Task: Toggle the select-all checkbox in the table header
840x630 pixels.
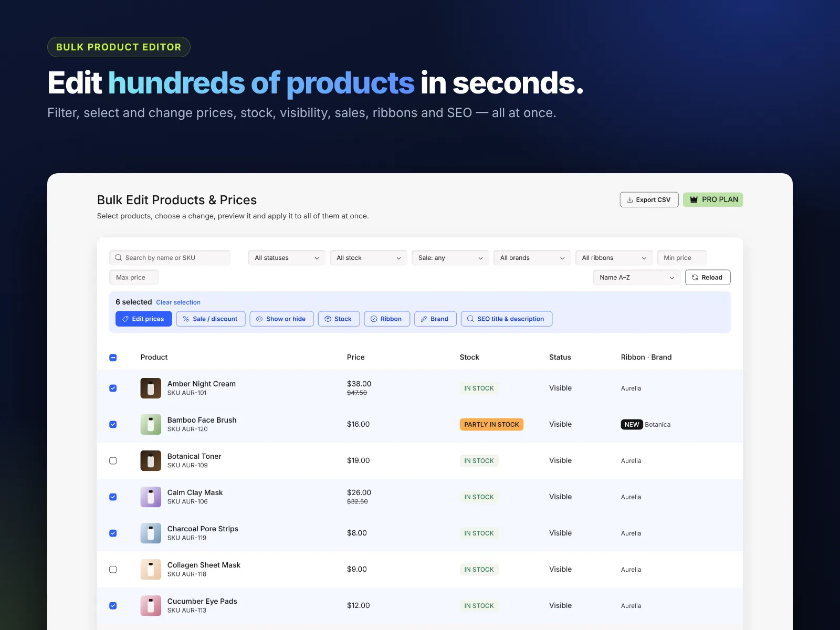Action: point(113,358)
